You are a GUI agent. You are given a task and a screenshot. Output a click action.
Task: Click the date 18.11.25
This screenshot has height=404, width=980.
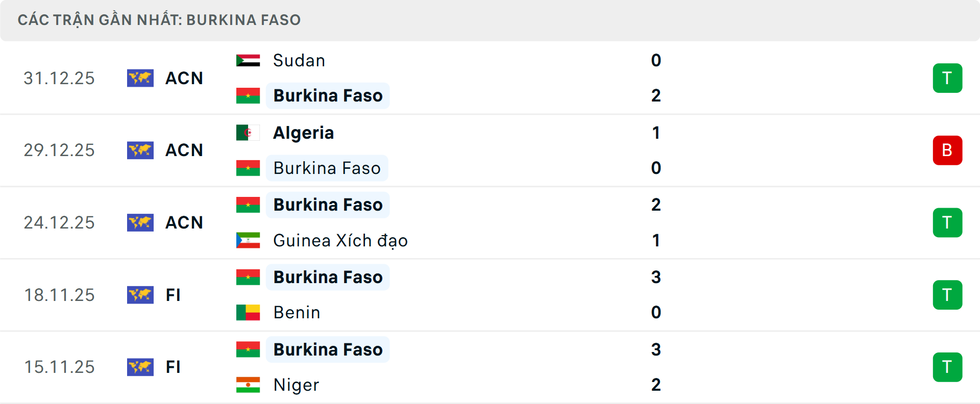point(59,295)
